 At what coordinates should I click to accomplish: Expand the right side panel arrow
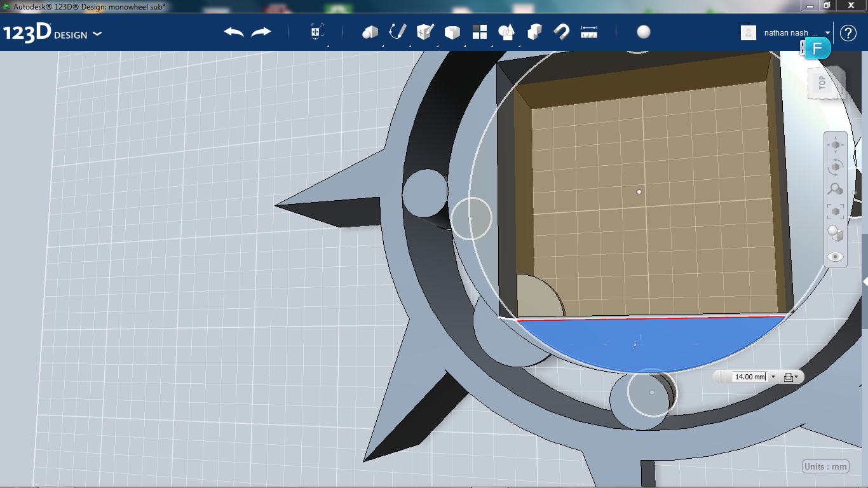point(865,281)
